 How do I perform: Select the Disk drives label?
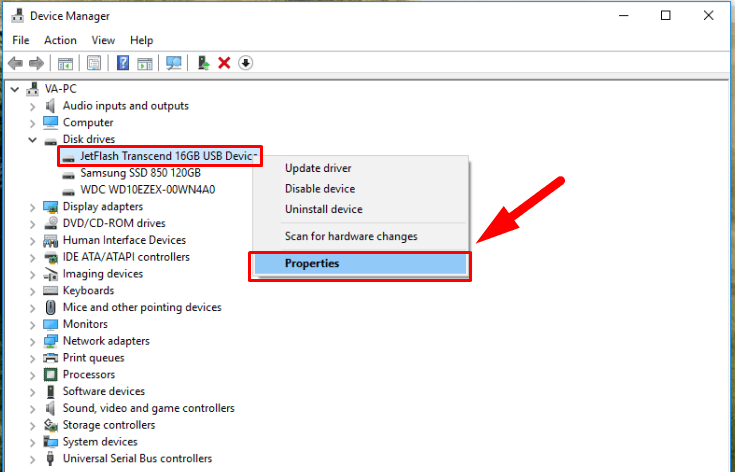(x=89, y=139)
